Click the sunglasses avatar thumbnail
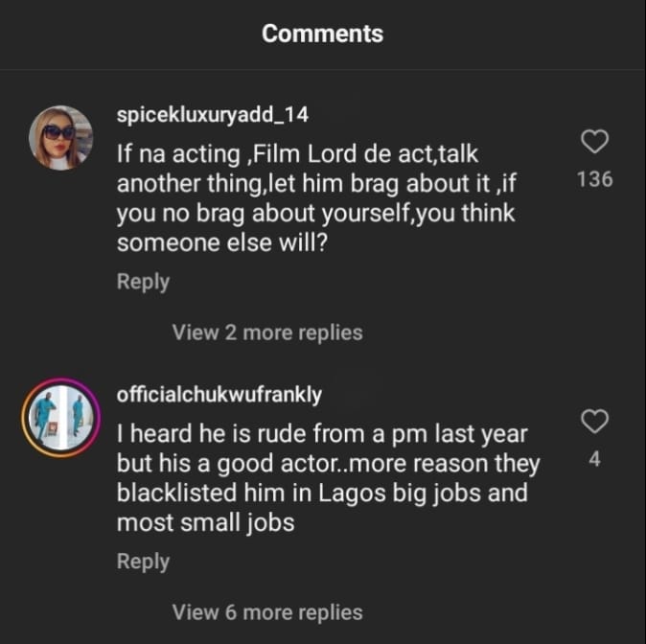The width and height of the screenshot is (646, 644). click(61, 138)
